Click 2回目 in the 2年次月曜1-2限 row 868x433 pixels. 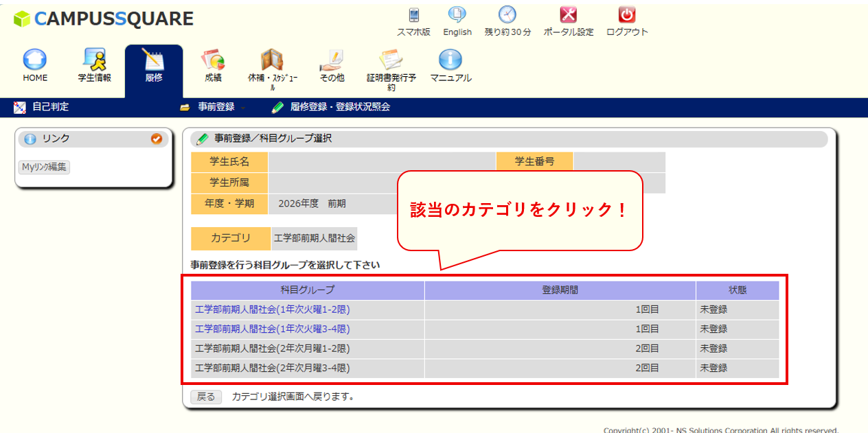pos(647,349)
